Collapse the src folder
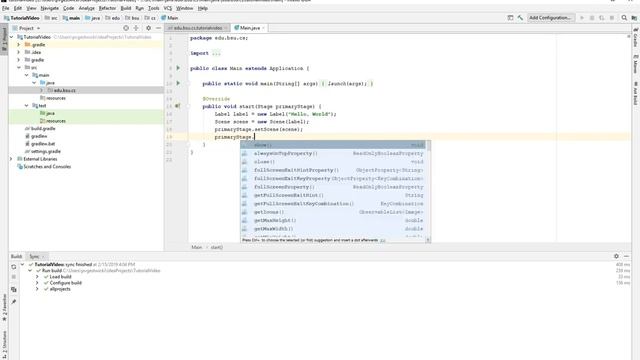This screenshot has height=360, width=640. pyautogui.click(x=19, y=67)
